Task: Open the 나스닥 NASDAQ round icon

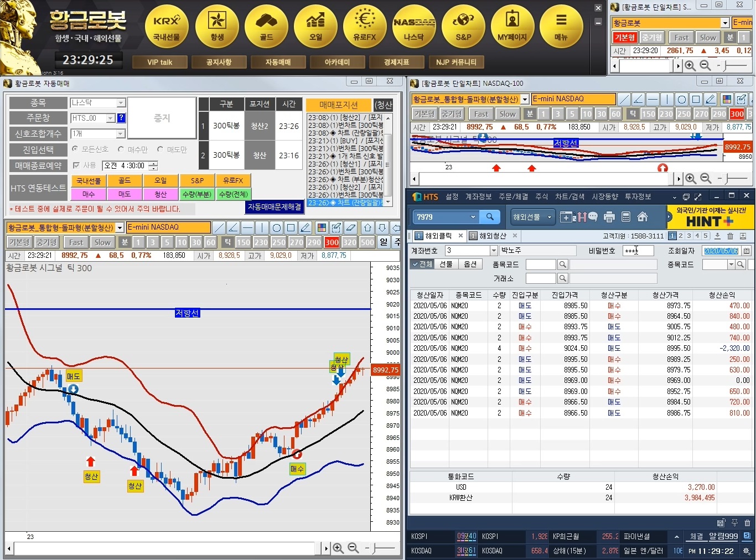Action: pos(414,27)
